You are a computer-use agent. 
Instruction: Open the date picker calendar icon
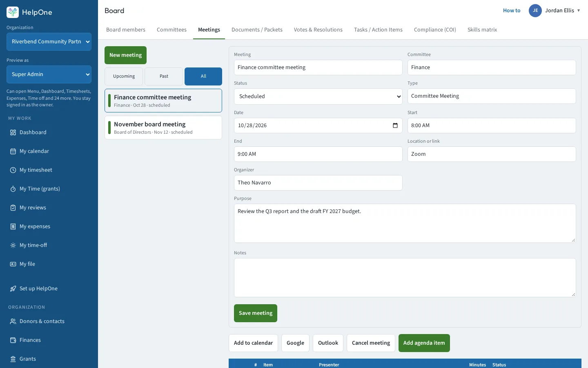coord(395,126)
